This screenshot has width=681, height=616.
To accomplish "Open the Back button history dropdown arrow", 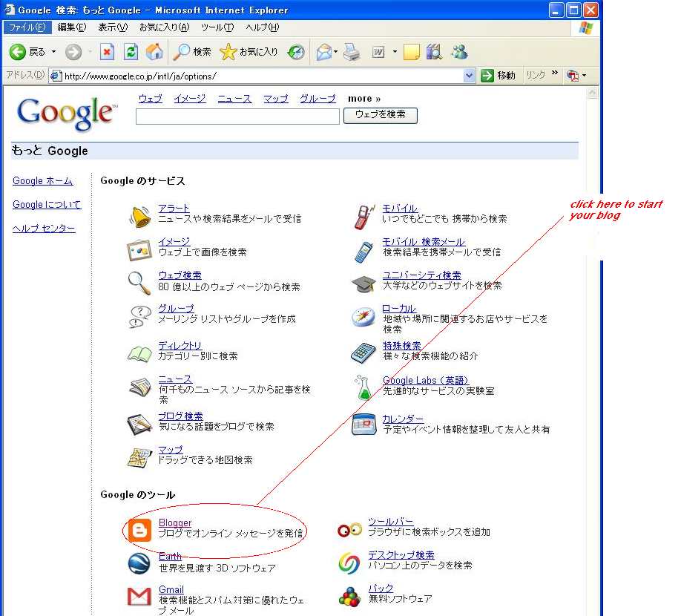I will (54, 52).
